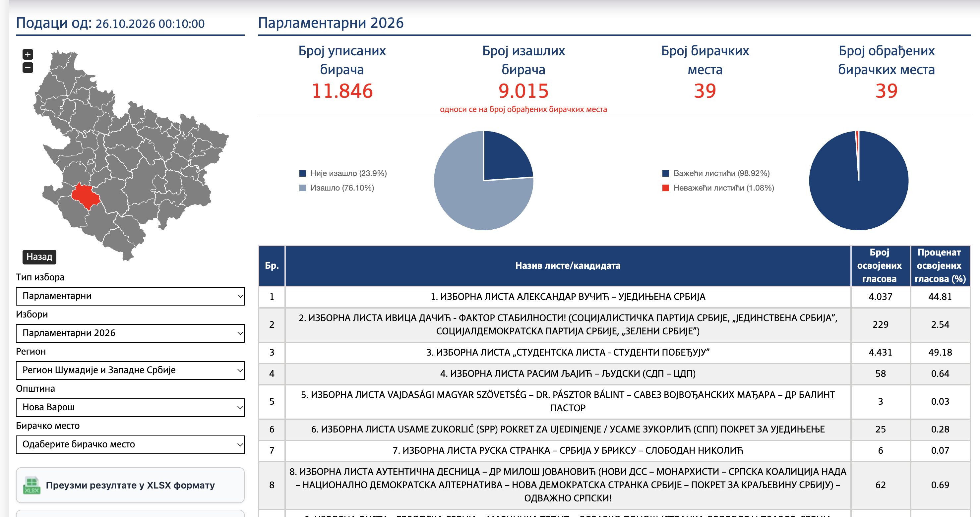Expand the Регион dropdown
Image resolution: width=980 pixels, height=517 pixels.
pyautogui.click(x=130, y=370)
